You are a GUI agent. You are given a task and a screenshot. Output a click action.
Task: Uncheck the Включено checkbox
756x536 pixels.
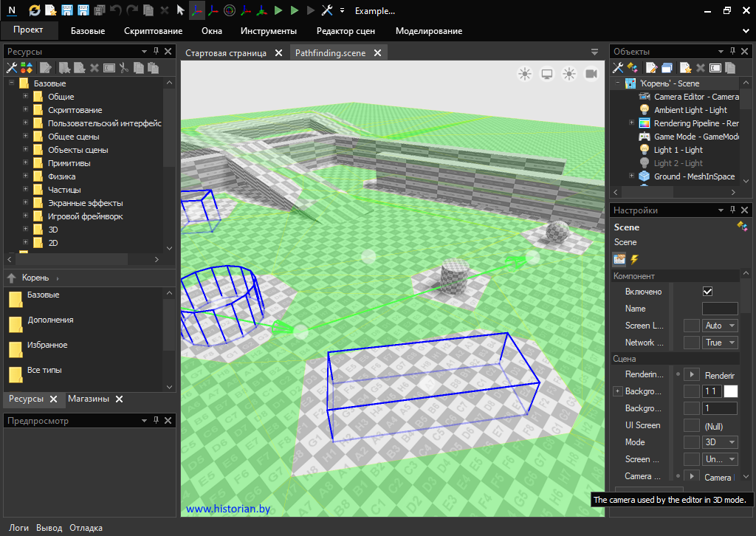click(707, 292)
